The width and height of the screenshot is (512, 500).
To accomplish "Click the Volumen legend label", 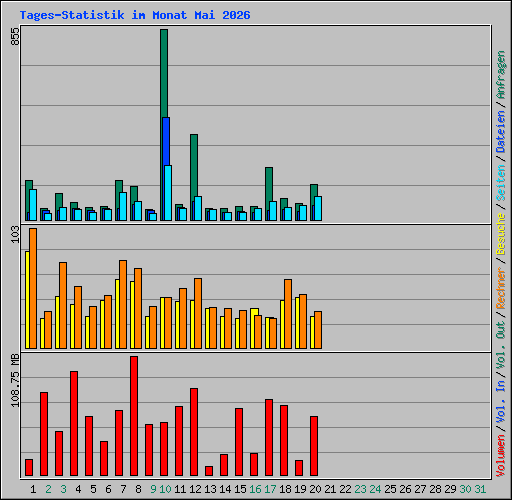I will [501, 456].
